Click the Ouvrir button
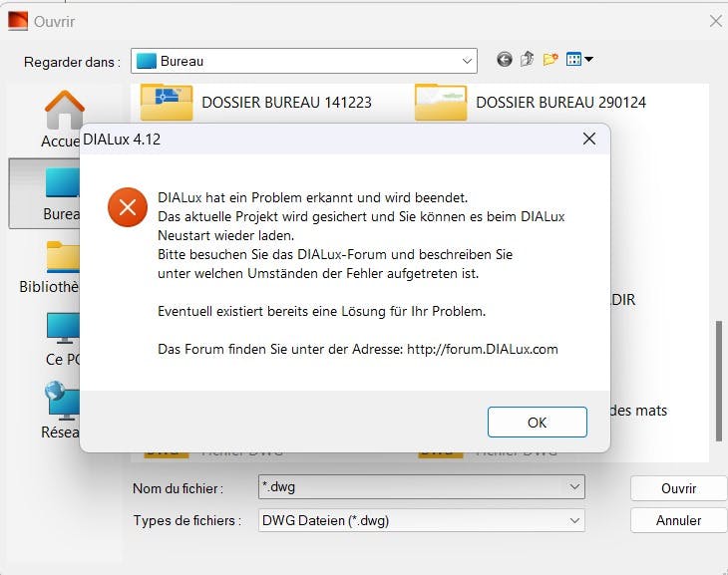This screenshot has width=728, height=575. point(678,488)
